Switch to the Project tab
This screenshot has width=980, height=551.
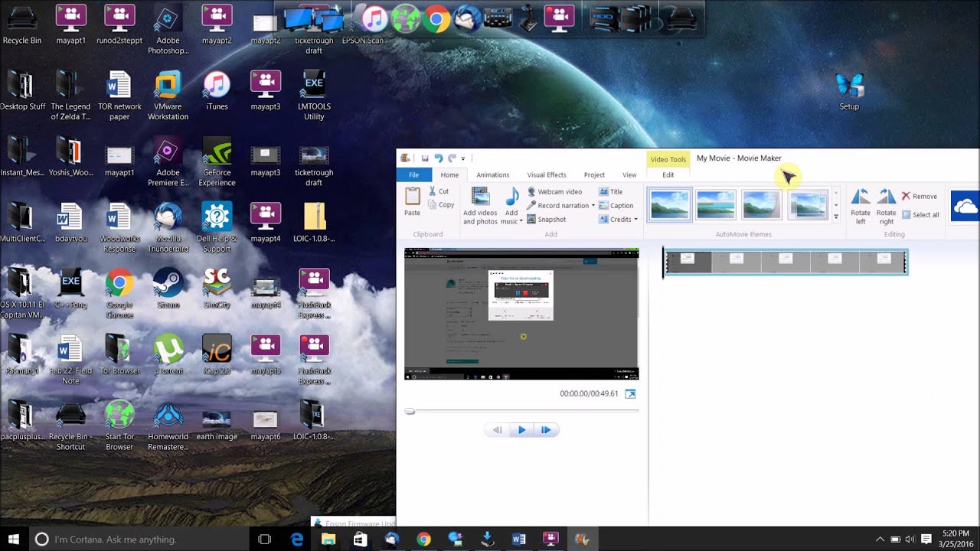(x=594, y=174)
